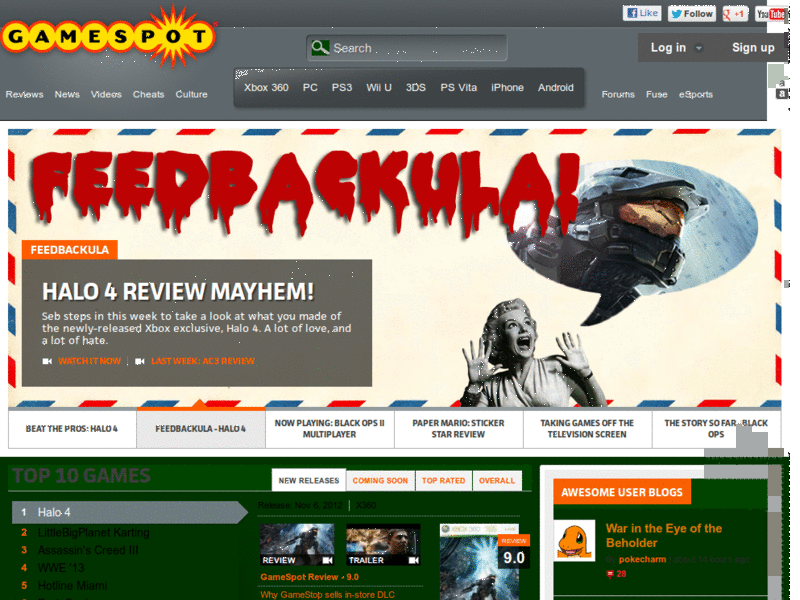Click the comment bubble icon next to 28
The image size is (800, 600).
pos(610,574)
